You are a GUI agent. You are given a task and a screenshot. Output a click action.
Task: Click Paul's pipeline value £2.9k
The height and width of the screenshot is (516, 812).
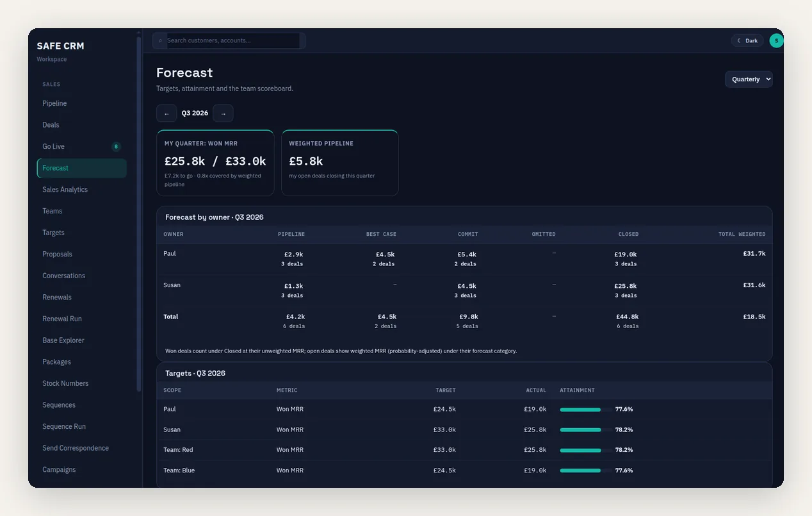coord(294,254)
